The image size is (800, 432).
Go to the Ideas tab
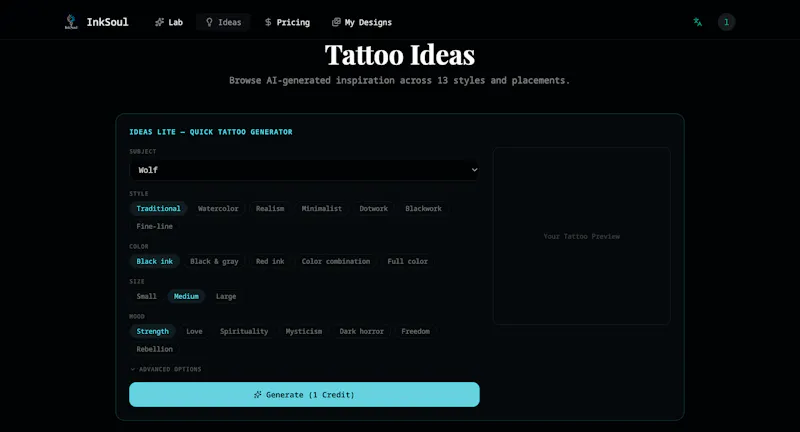click(x=223, y=22)
